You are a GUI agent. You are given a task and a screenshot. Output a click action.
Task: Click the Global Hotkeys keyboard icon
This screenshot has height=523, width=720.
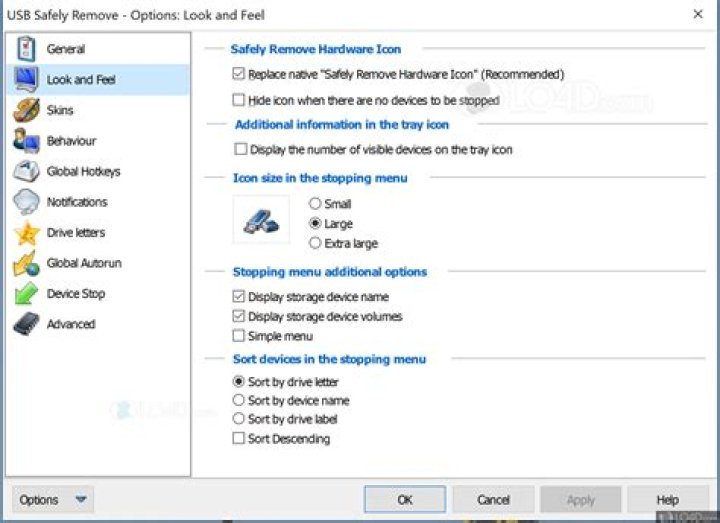click(26, 171)
